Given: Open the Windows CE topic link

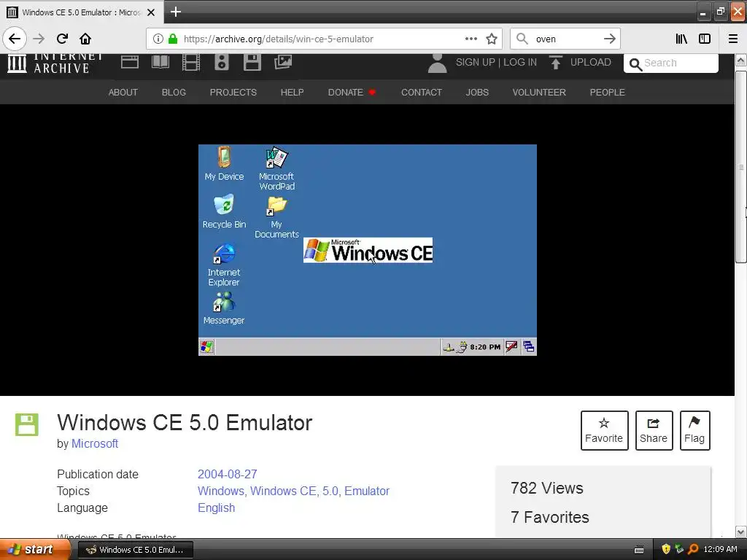Looking at the screenshot, I should click(283, 491).
